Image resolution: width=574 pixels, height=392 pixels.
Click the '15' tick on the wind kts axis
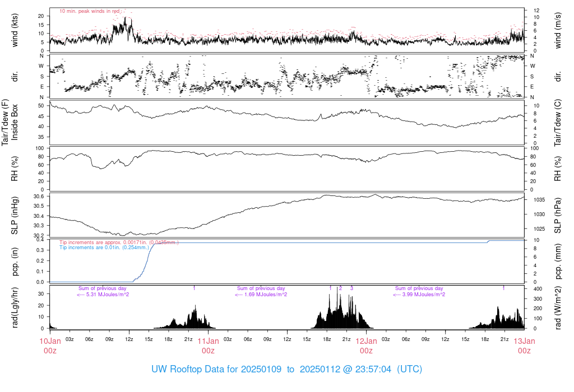coord(41,25)
